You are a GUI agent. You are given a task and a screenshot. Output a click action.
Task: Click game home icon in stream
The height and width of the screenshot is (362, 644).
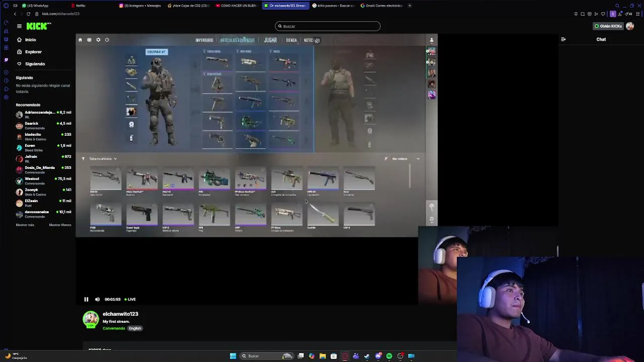pyautogui.click(x=80, y=40)
